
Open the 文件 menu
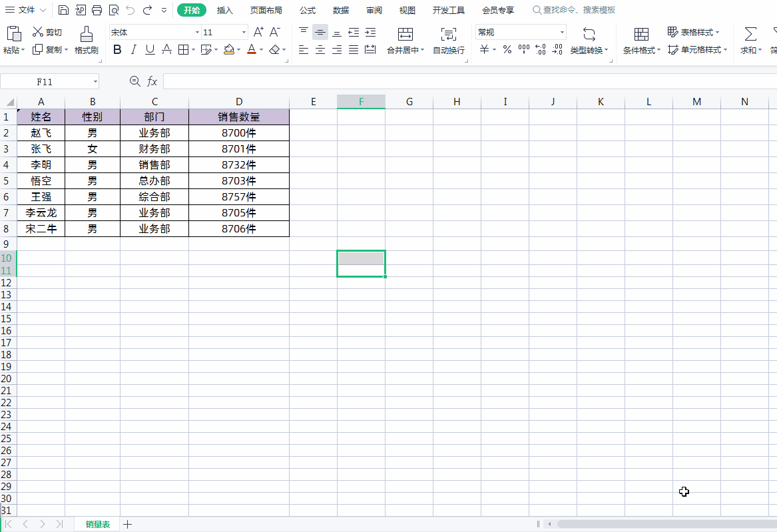pyautogui.click(x=25, y=10)
